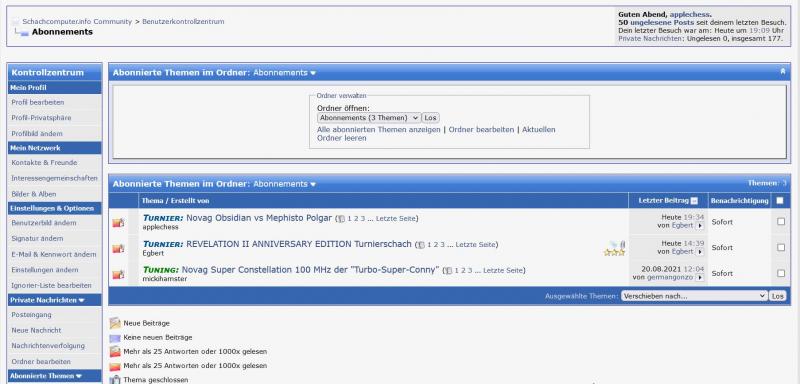Click the Ordner bearbeiten link

(481, 130)
